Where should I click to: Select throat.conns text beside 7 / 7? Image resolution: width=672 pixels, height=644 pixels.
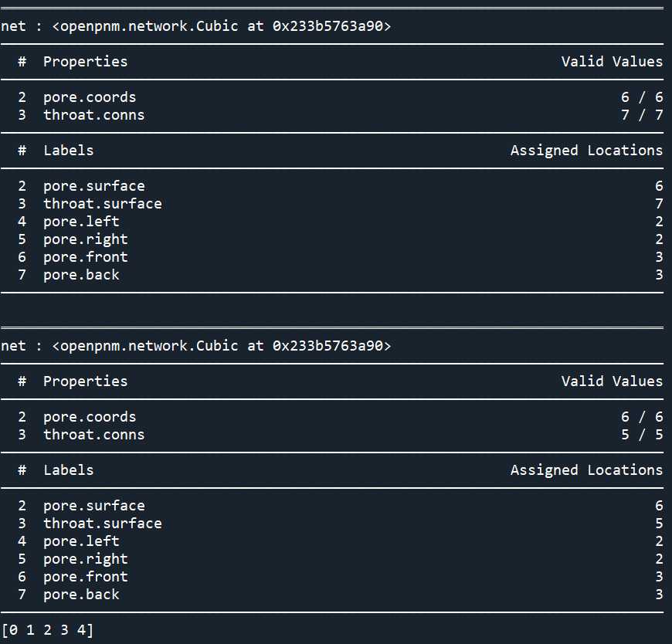(94, 115)
